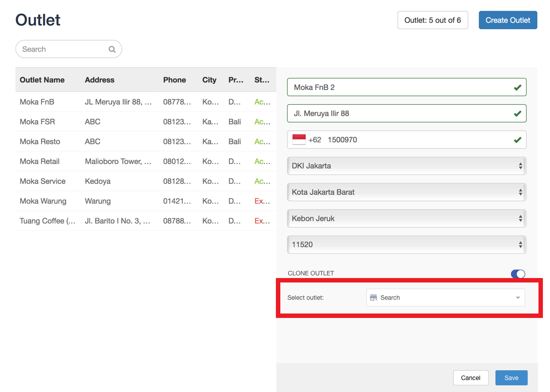Open the Kota Jakarta Barat city dropdown
This screenshot has height=392, width=550.
pyautogui.click(x=406, y=192)
